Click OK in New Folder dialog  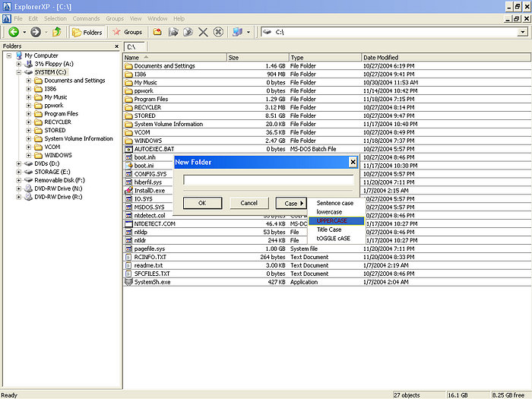(203, 203)
